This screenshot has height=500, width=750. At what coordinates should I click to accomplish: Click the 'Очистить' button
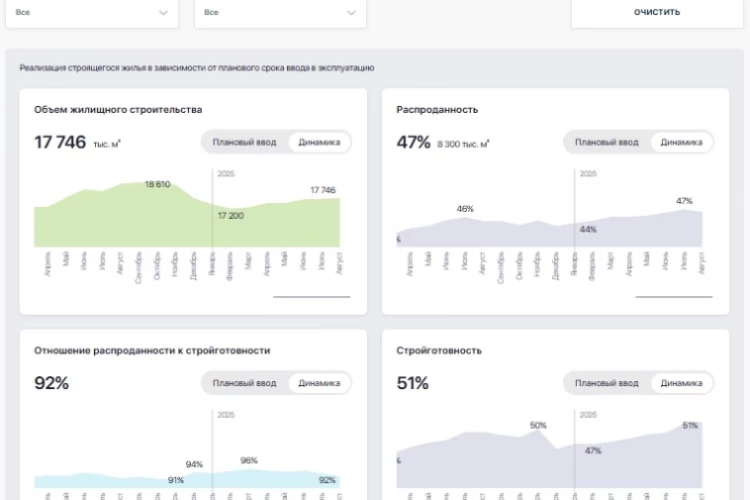(x=657, y=12)
